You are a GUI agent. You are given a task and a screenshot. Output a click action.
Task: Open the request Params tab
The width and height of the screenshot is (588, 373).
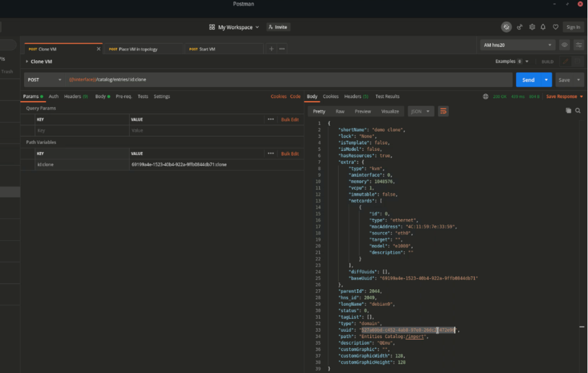tap(33, 96)
